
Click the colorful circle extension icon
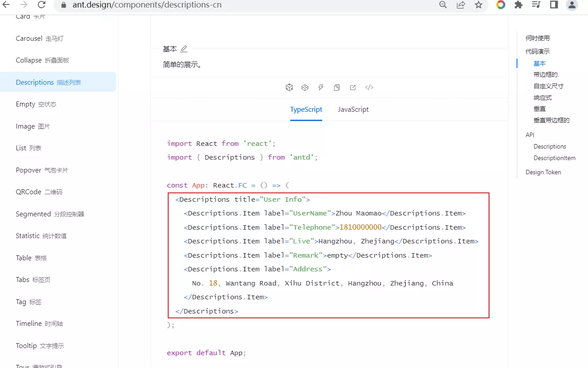(501, 5)
